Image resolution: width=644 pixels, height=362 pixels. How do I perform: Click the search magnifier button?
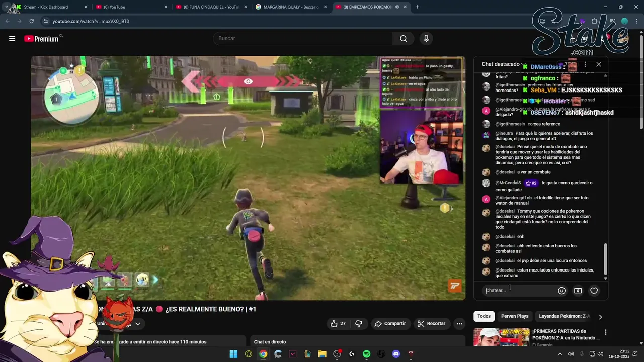pos(404,39)
